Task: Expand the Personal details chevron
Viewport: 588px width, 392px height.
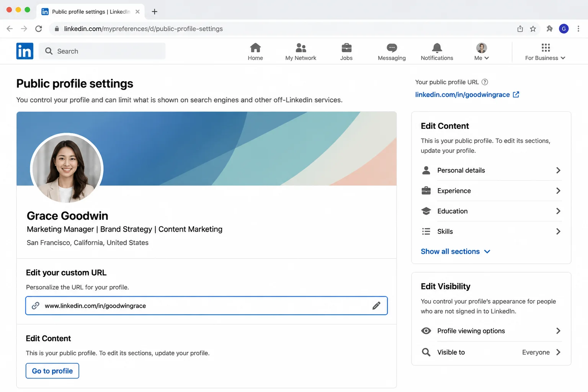Action: pyautogui.click(x=558, y=170)
